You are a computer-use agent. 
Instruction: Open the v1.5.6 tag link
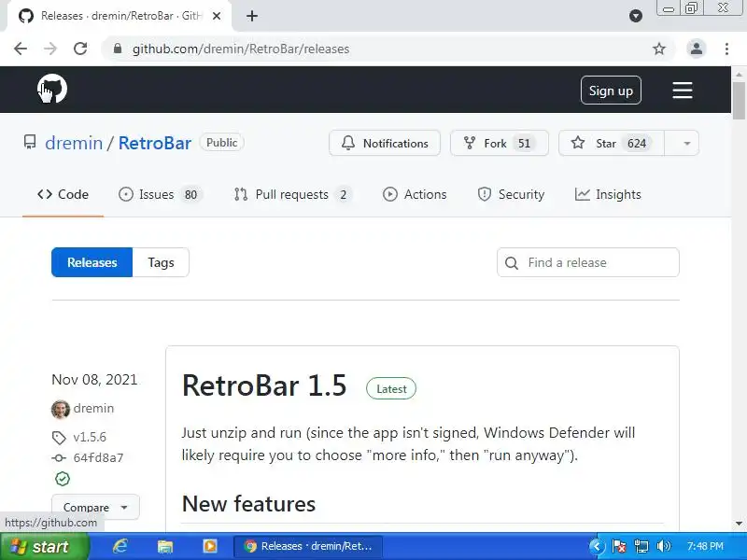[90, 437]
